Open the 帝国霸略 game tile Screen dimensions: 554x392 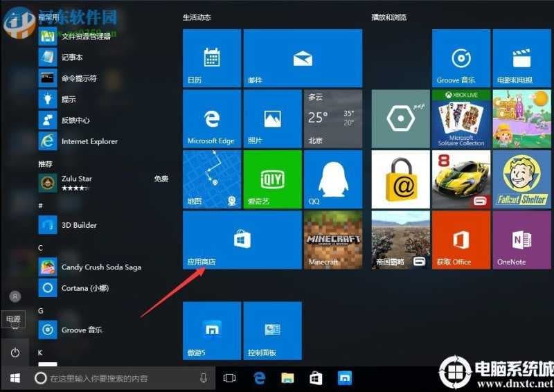pyautogui.click(x=401, y=240)
